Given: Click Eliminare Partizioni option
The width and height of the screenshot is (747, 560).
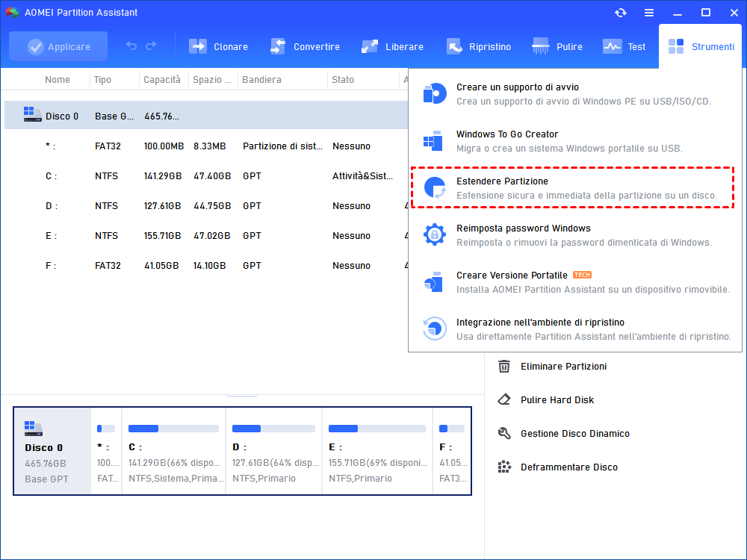Looking at the screenshot, I should [552, 366].
